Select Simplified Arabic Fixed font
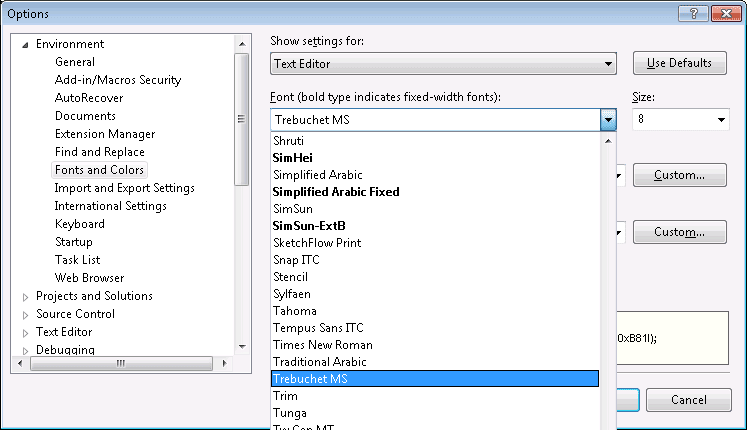 pos(336,192)
